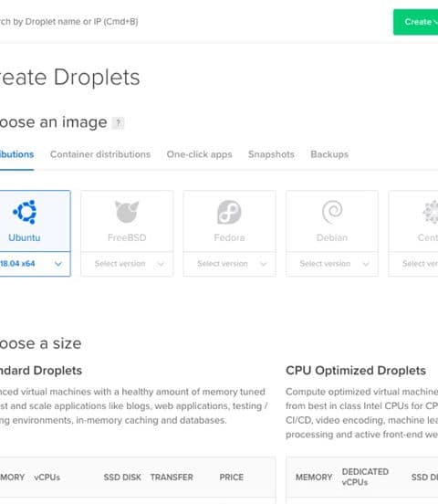
Task: Click the DEDICATED vCPUs column header
Action: coord(365,477)
